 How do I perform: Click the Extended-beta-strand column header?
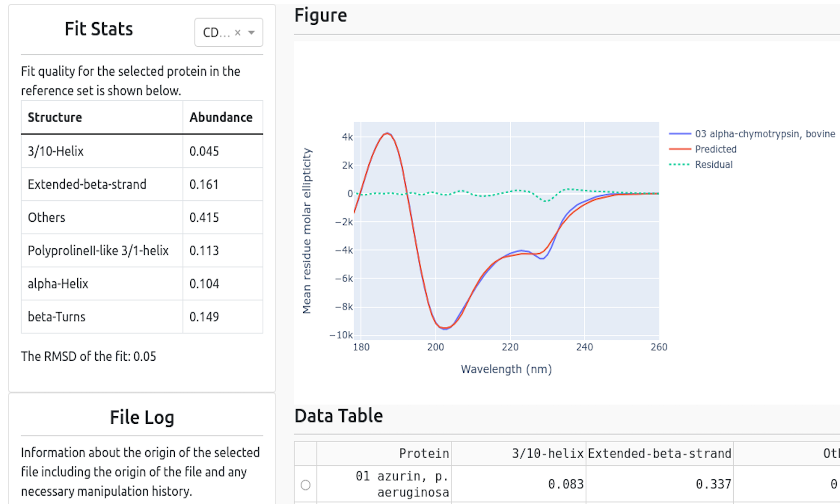[659, 454]
